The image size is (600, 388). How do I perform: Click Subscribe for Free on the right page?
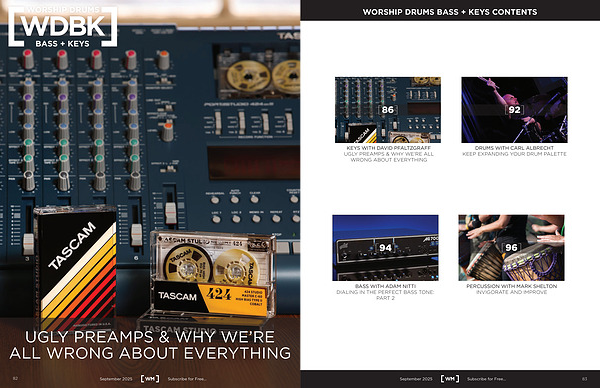click(x=486, y=379)
